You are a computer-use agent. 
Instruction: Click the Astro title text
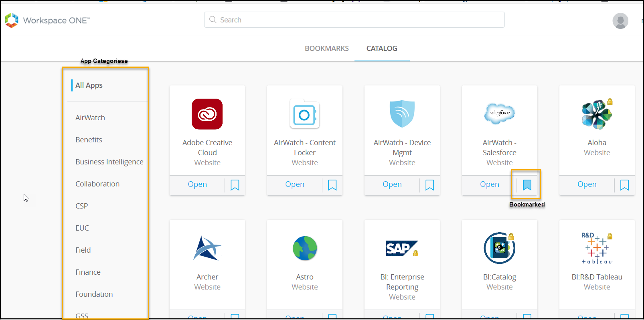(305, 277)
